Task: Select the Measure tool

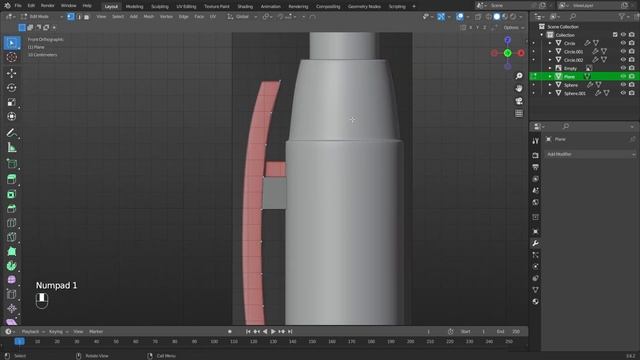Action: tap(11, 147)
